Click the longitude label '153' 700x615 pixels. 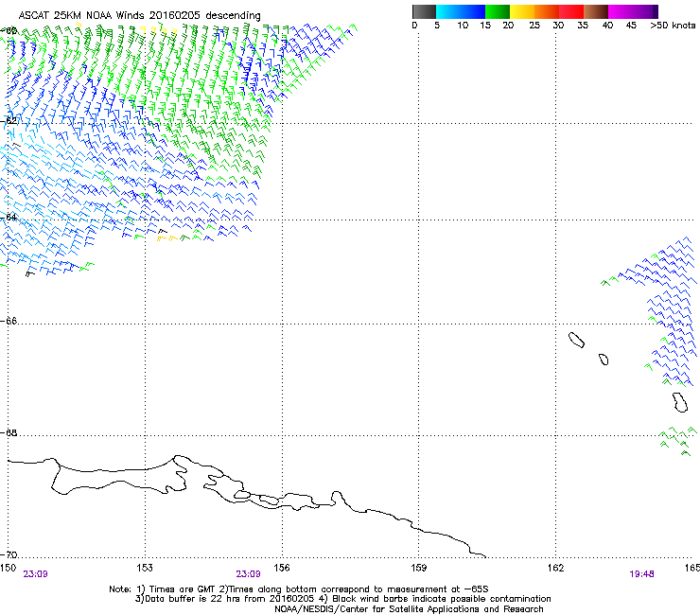(145, 567)
